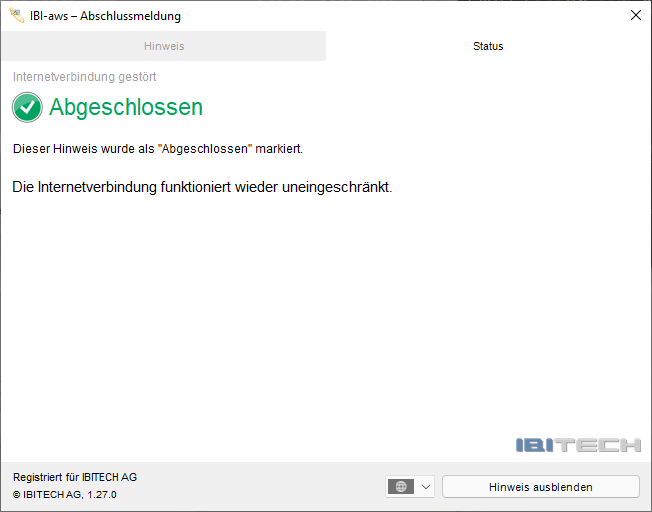Switch to the Hinweis tab
Image resolution: width=652 pixels, height=512 pixels.
[163, 46]
